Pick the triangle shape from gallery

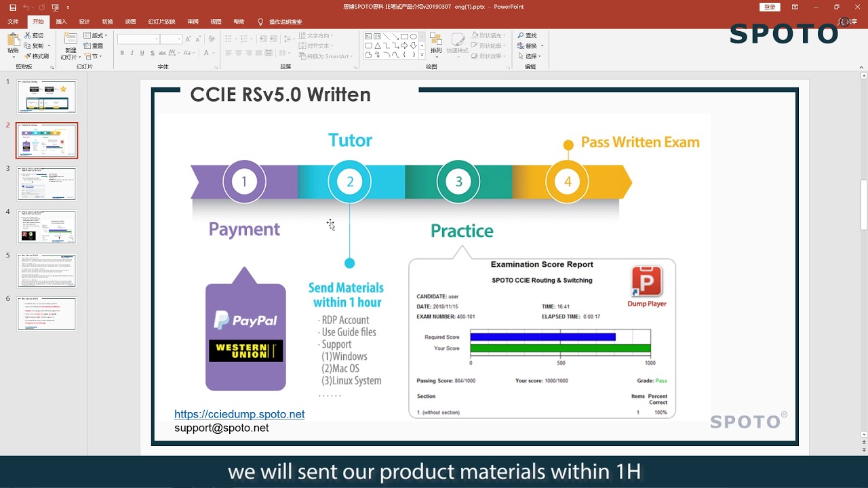(x=378, y=45)
